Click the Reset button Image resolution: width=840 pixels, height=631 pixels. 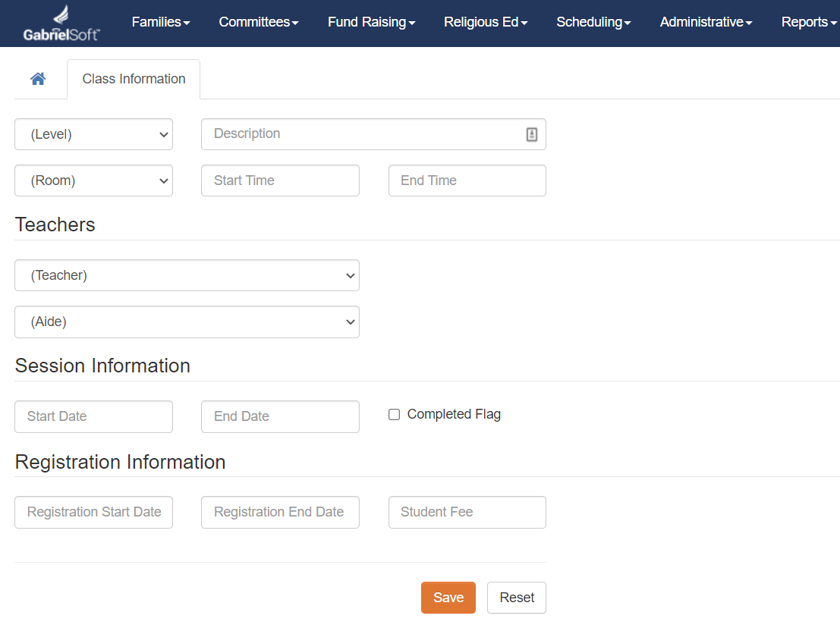(517, 598)
